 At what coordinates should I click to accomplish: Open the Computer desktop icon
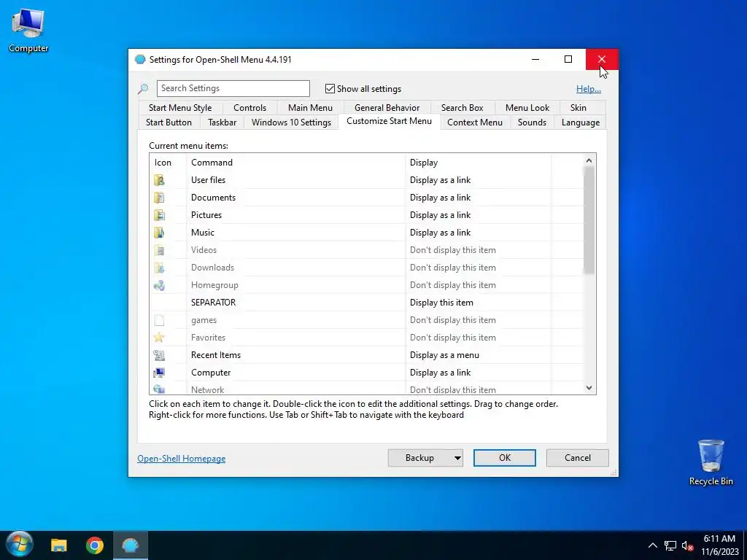(x=28, y=29)
